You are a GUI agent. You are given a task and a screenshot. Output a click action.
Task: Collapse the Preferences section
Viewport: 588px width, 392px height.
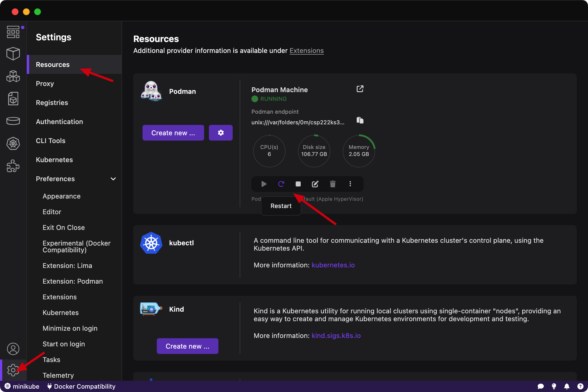113,179
